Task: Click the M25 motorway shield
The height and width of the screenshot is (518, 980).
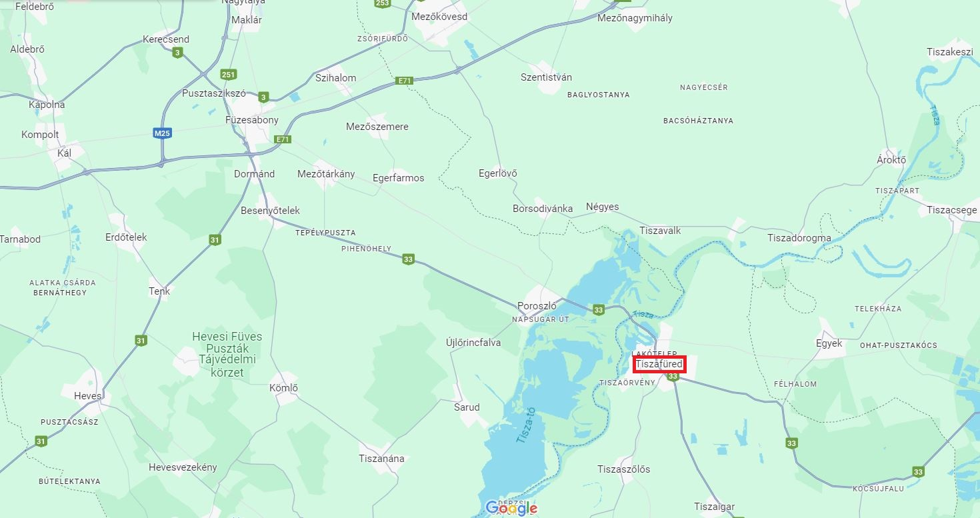Action: (x=163, y=133)
